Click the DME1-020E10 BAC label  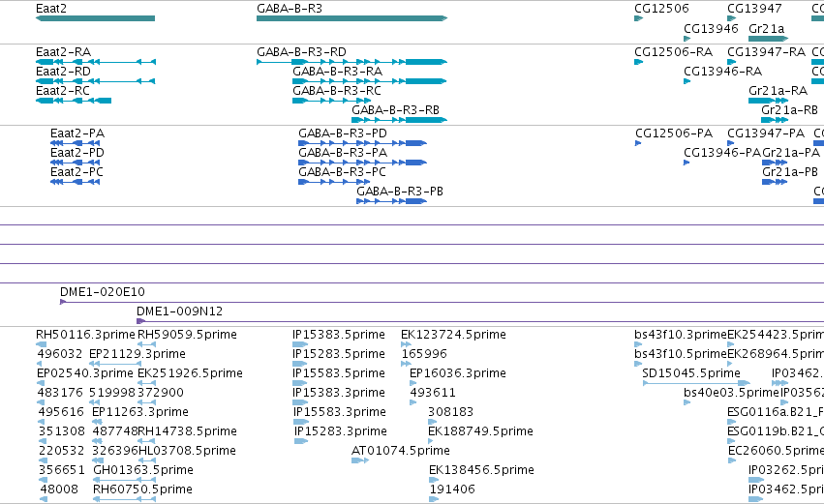(x=103, y=292)
